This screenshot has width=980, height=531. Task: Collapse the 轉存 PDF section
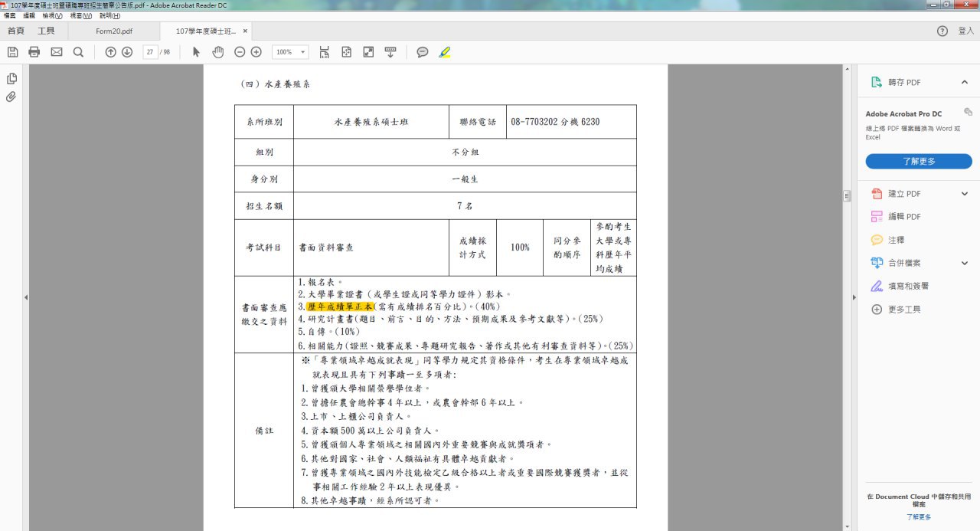point(964,82)
